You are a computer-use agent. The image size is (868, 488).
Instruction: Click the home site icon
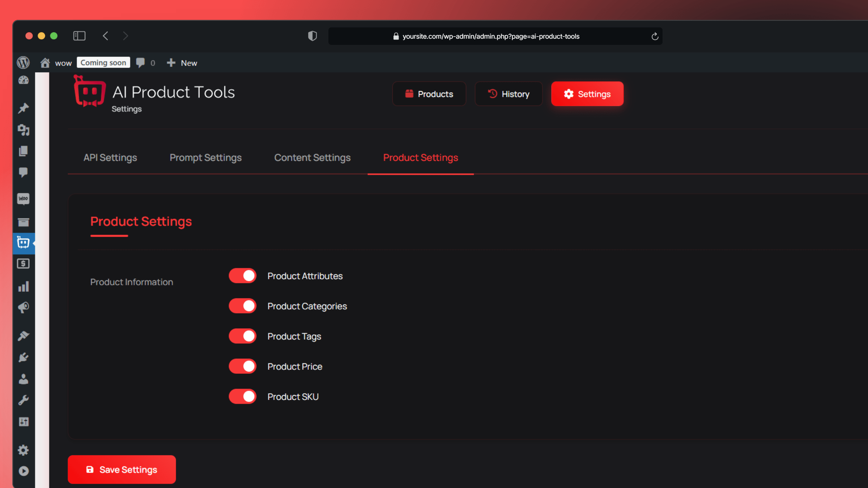pos(45,63)
